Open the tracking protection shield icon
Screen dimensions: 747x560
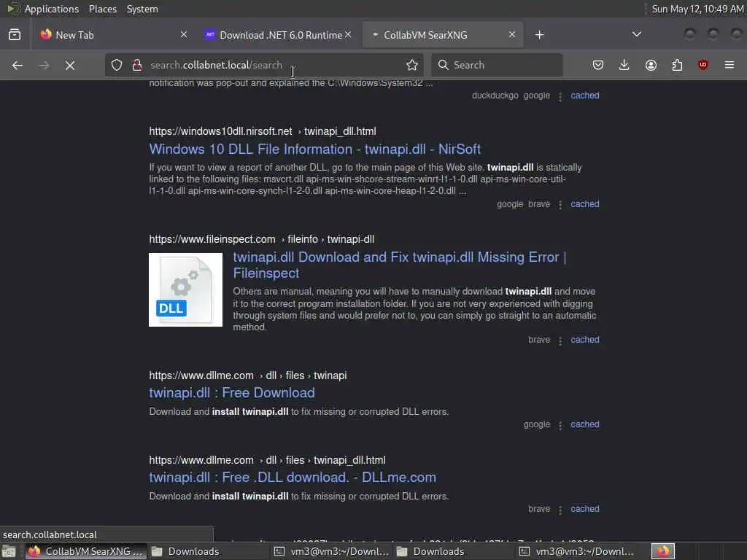[117, 65]
